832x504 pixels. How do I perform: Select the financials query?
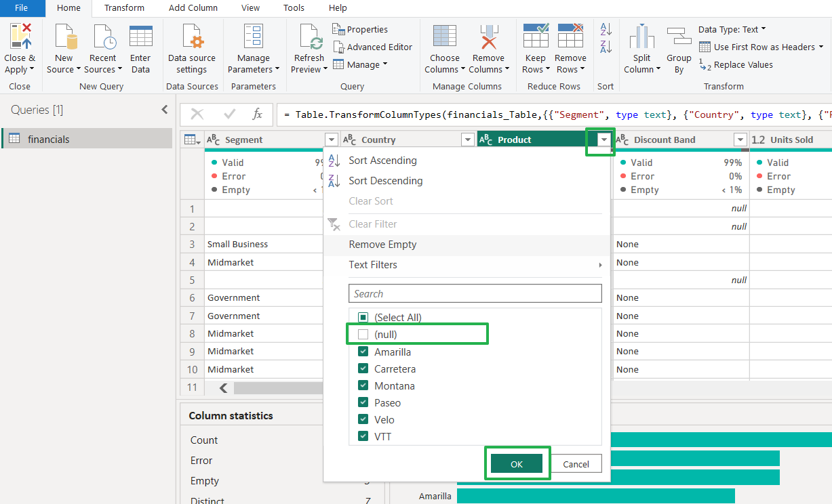point(87,139)
